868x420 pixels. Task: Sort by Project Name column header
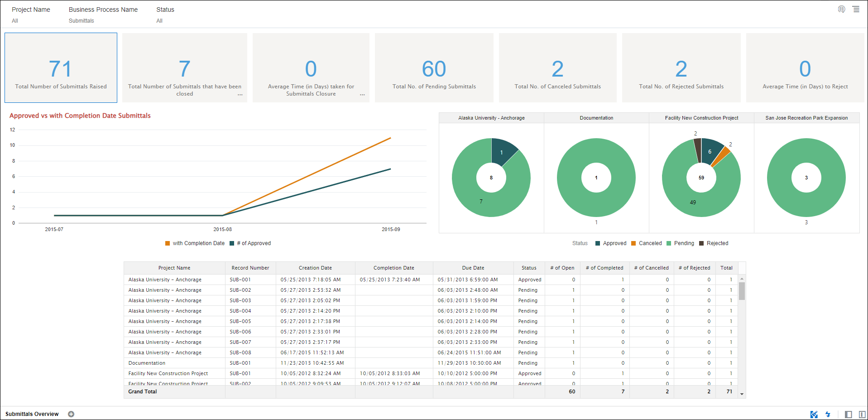tap(174, 268)
